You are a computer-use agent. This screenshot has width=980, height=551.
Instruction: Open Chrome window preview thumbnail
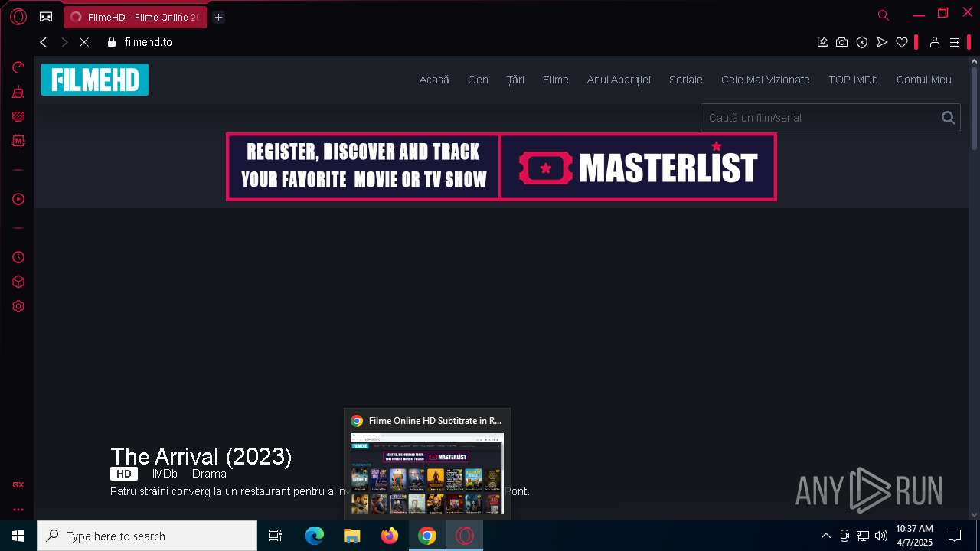(427, 474)
